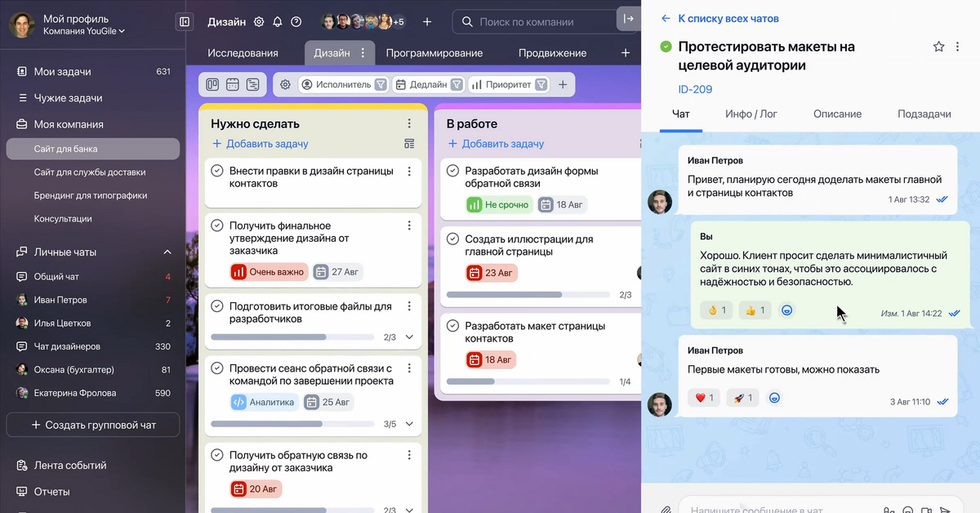Switch to the Программирование board tab

(434, 53)
